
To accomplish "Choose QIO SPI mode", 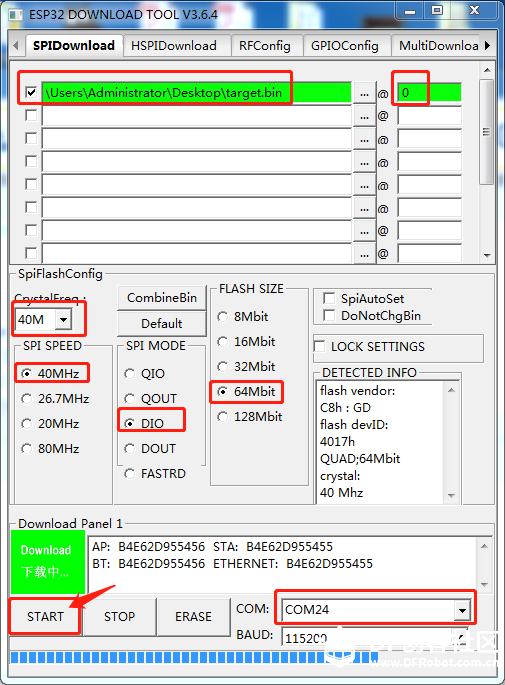I will click(145, 374).
